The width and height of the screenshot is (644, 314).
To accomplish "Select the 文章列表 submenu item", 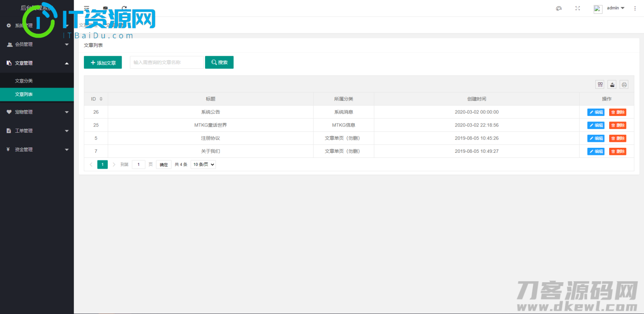I will pos(37,94).
